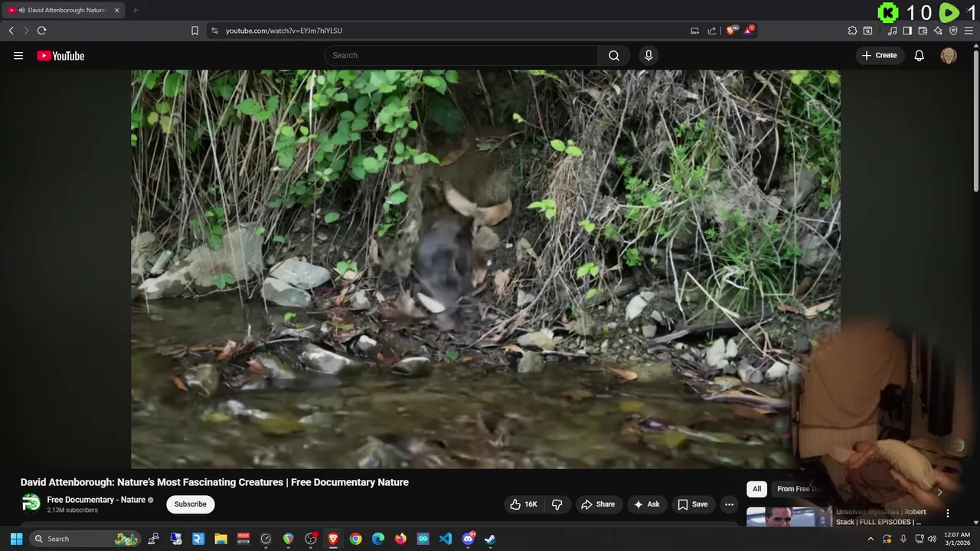Open Steam from taskbar
The height and width of the screenshot is (551, 980).
(x=490, y=539)
